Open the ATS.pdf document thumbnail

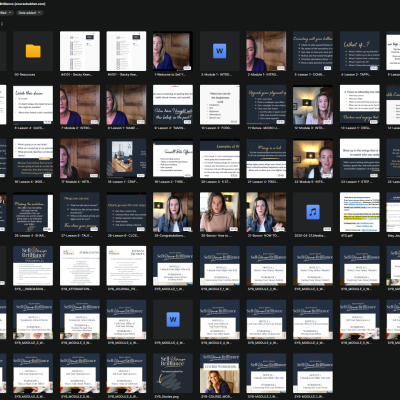click(x=359, y=212)
